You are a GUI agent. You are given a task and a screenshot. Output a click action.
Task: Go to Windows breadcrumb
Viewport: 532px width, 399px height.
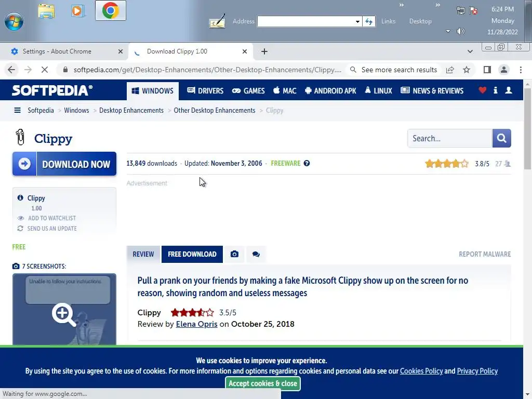point(76,110)
